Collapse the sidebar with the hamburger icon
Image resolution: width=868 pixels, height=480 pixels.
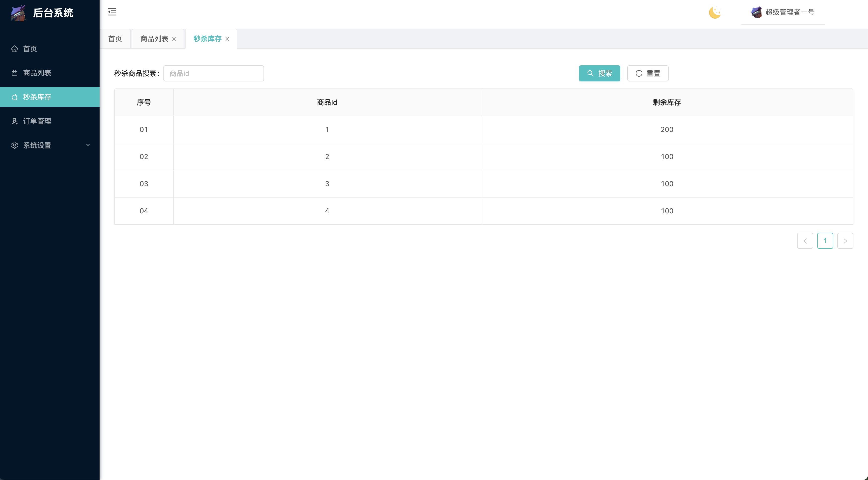112,12
